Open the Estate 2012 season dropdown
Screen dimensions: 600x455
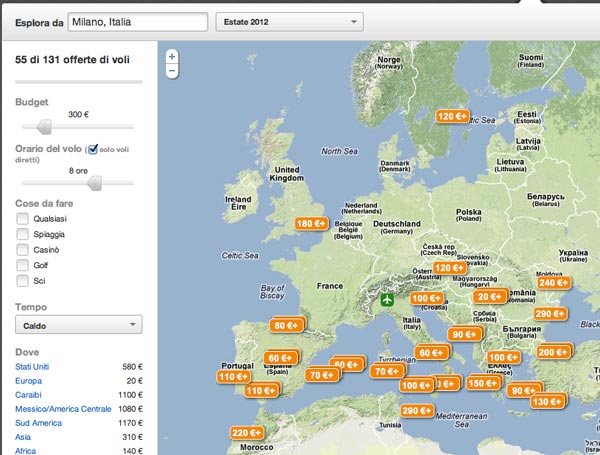point(289,22)
